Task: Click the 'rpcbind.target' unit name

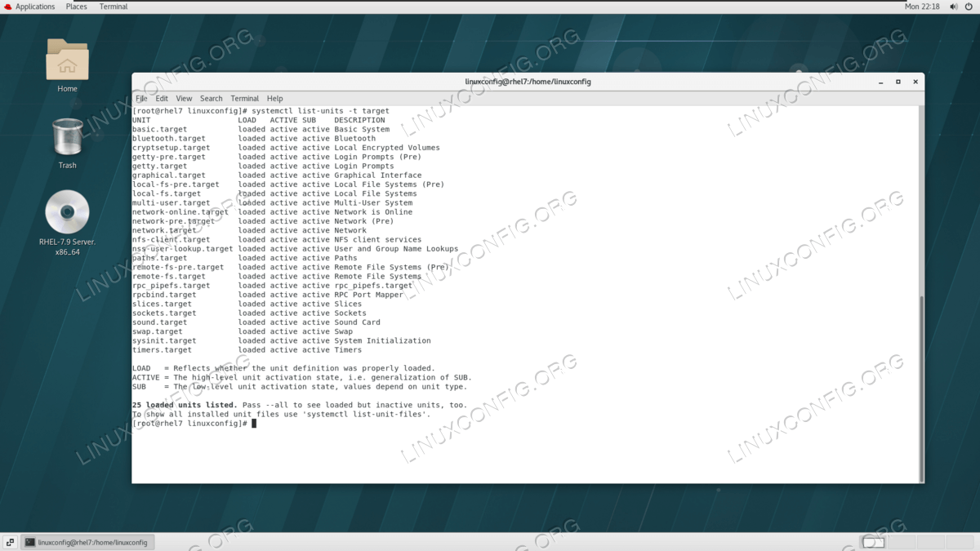Action: (x=164, y=295)
